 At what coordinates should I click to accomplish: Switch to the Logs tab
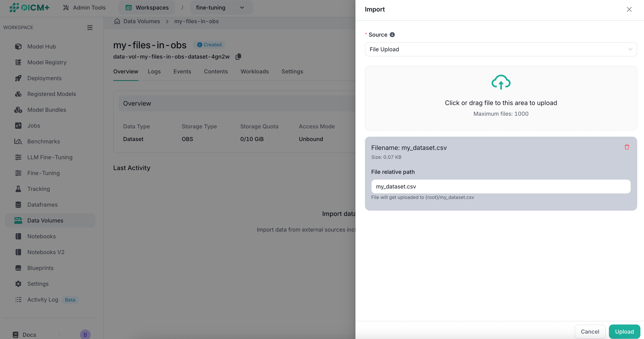pyautogui.click(x=154, y=71)
